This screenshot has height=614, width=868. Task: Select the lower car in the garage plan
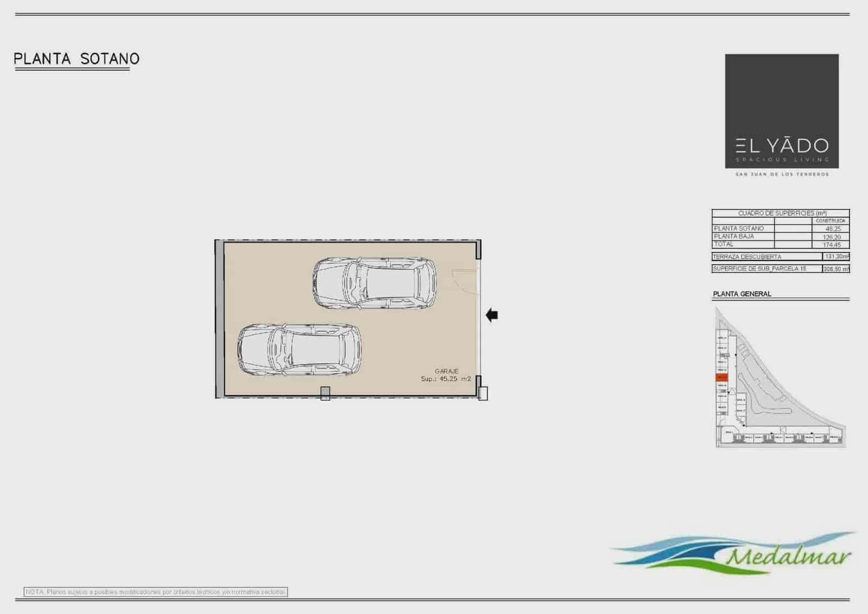[x=299, y=350]
